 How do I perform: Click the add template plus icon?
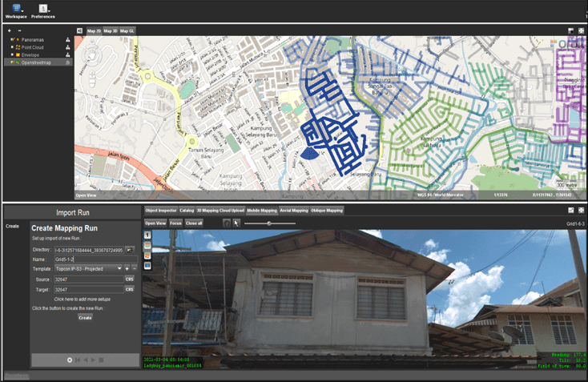tap(127, 269)
